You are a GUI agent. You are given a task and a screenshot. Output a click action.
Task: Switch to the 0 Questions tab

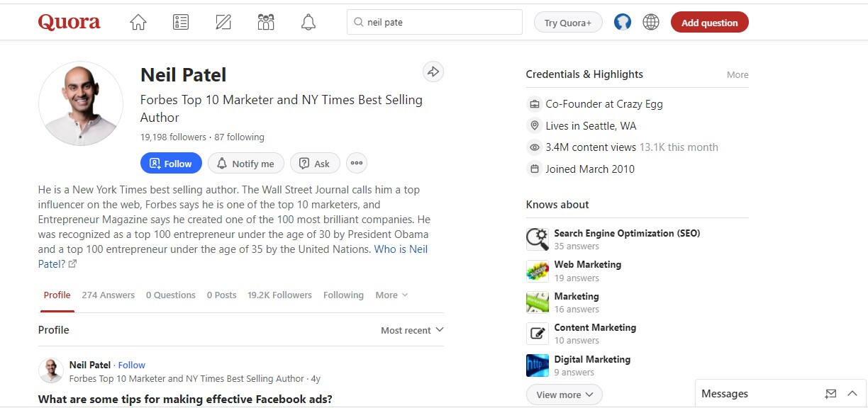[171, 295]
